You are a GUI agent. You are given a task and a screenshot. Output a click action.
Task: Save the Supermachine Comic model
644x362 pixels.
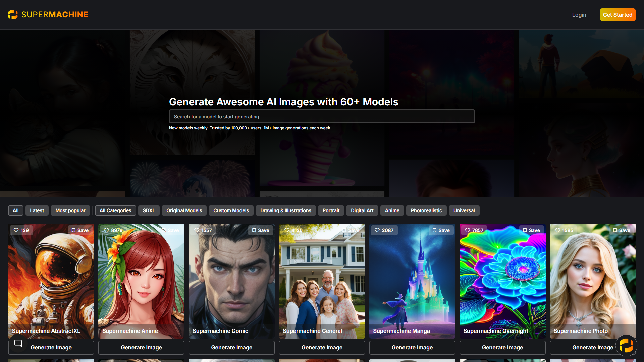(260, 230)
